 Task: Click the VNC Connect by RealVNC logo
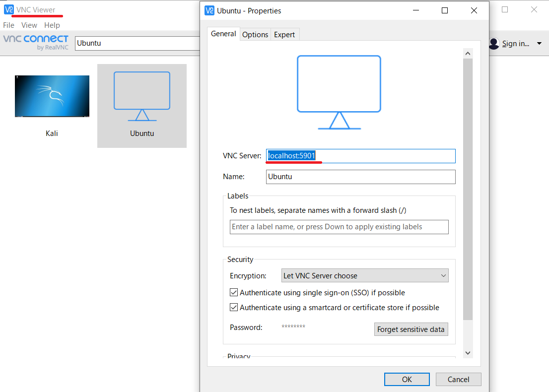point(36,42)
